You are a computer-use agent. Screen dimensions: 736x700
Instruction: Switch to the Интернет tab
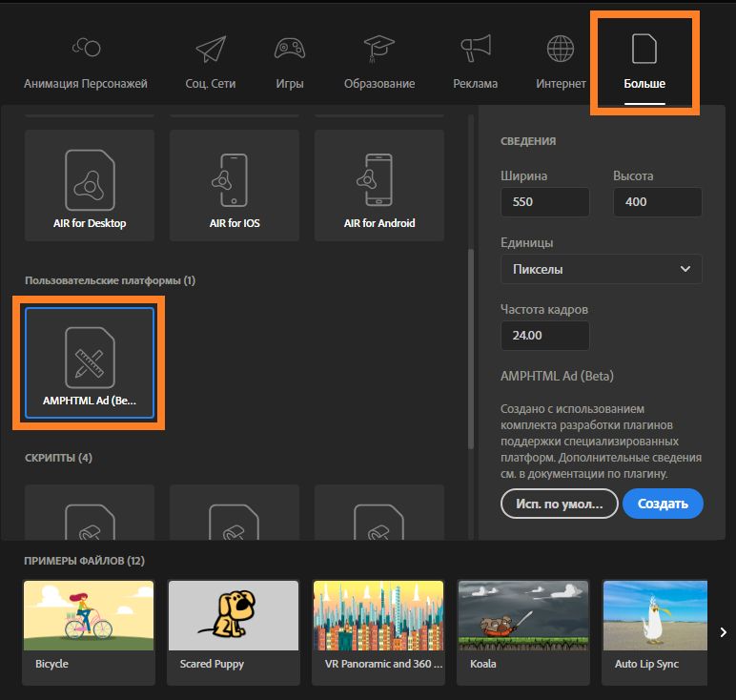tap(561, 63)
